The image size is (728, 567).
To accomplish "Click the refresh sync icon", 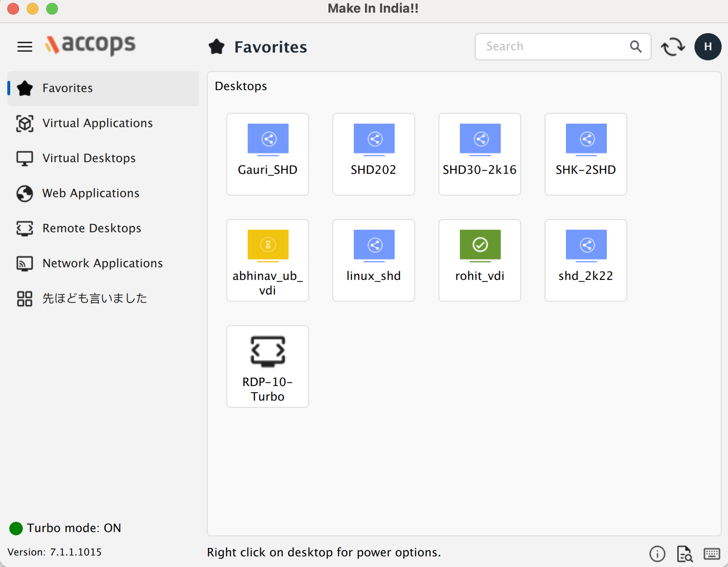I will click(x=673, y=47).
